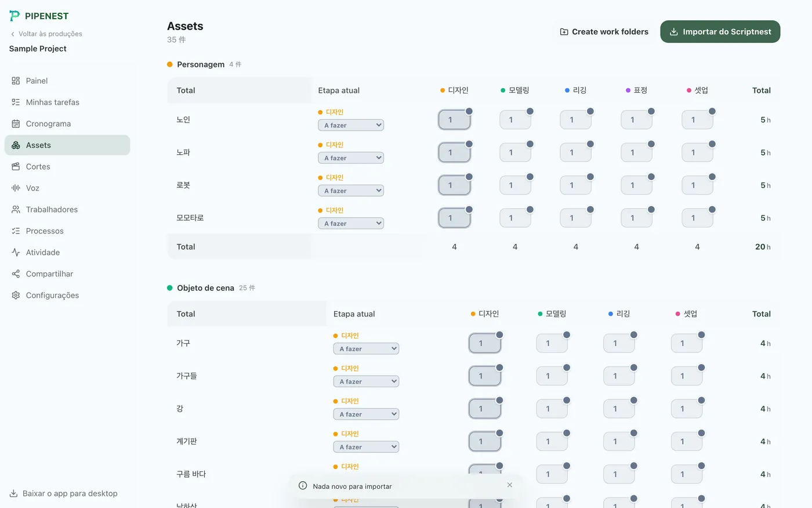Click the folder icon in Create work folders
812x508 pixels.
564,32
